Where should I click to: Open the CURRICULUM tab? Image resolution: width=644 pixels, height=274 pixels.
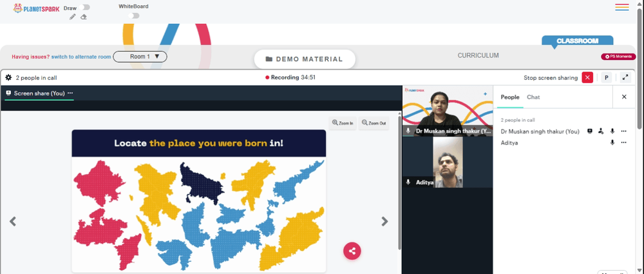point(478,55)
